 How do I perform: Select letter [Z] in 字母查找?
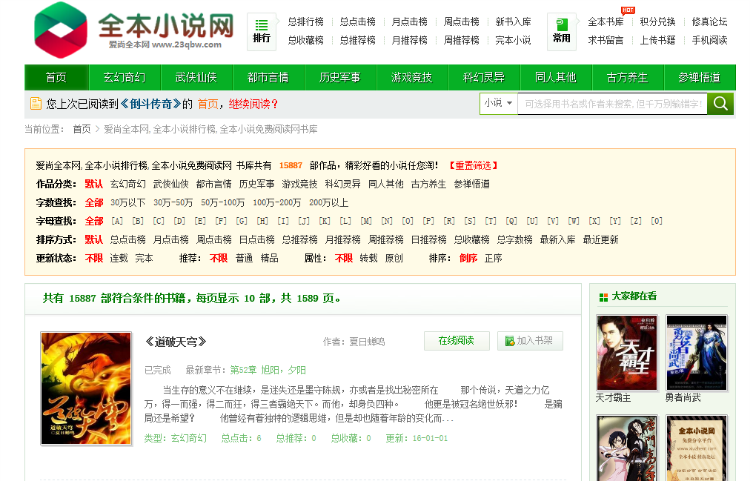pyautogui.click(x=636, y=221)
